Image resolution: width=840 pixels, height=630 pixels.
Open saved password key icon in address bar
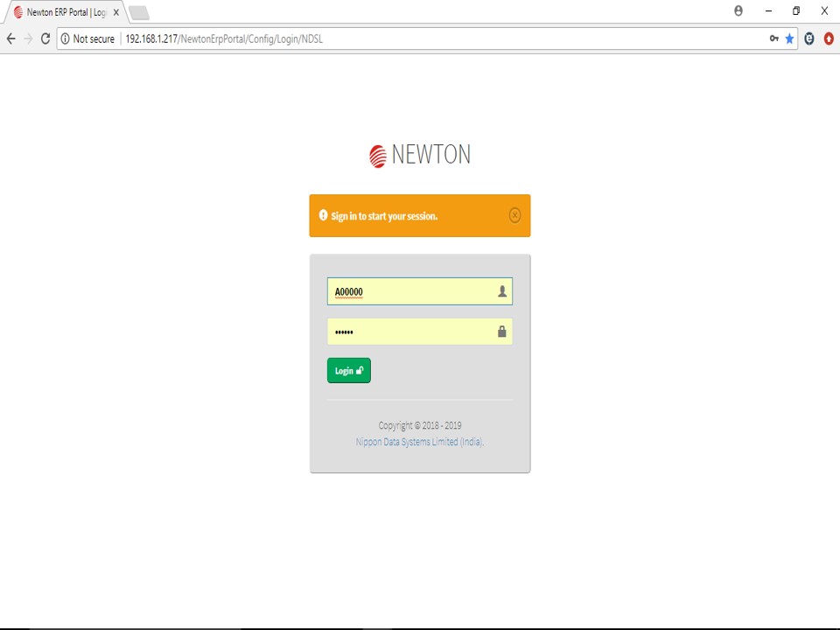point(774,38)
